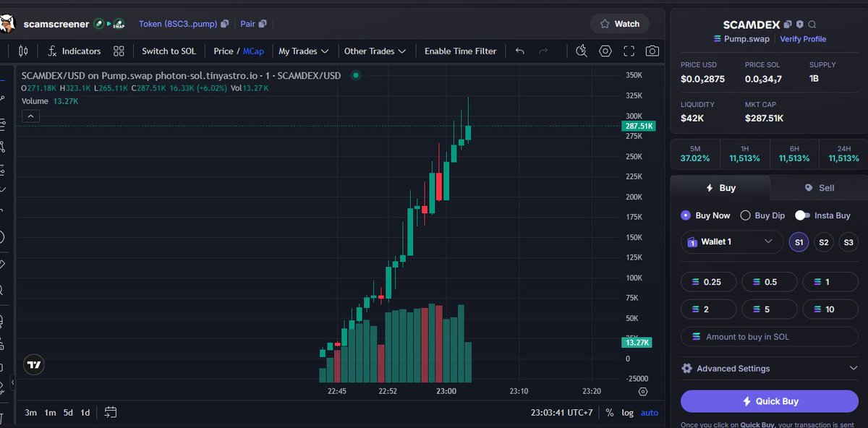The height and width of the screenshot is (428, 868).
Task: Switch to the Sell tab
Action: pyautogui.click(x=819, y=188)
